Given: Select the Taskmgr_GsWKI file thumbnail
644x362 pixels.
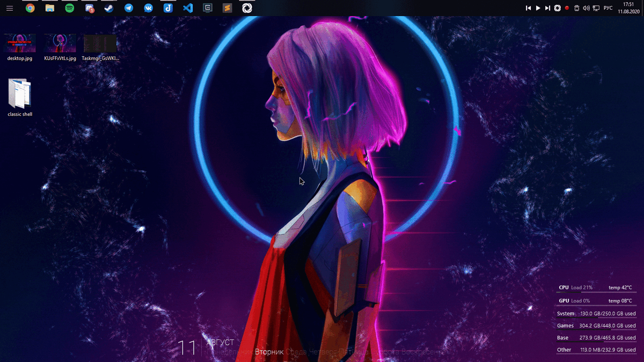Looking at the screenshot, I should [x=100, y=47].
